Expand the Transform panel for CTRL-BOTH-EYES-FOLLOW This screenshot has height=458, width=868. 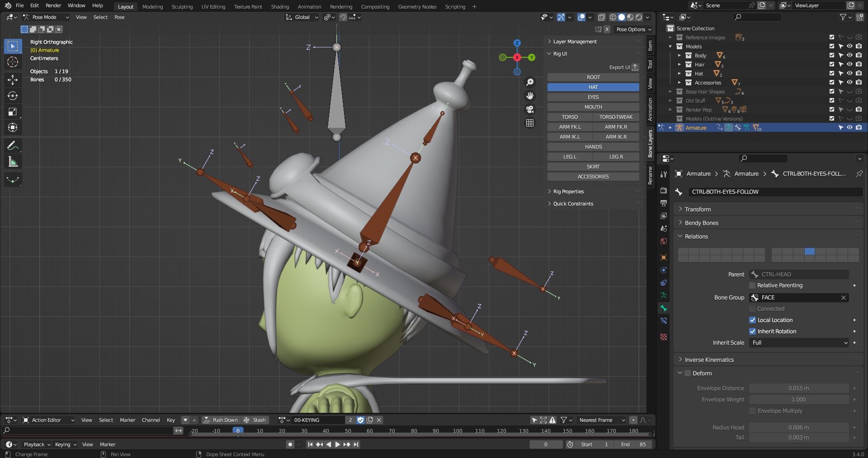point(698,209)
